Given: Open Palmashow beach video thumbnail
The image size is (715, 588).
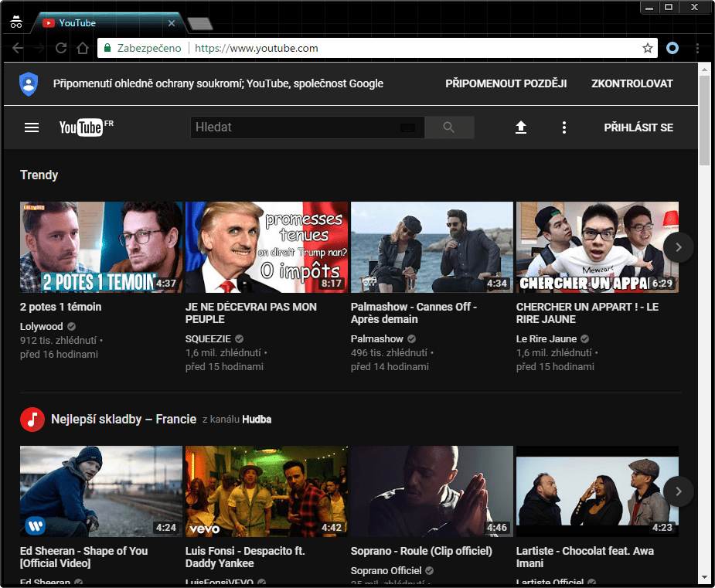Looking at the screenshot, I should click(x=432, y=247).
